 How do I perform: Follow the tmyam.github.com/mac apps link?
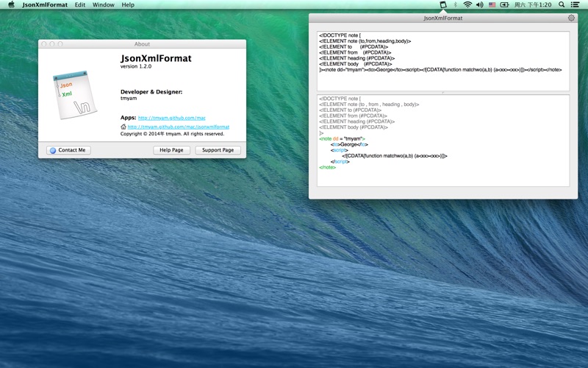pyautogui.click(x=172, y=118)
